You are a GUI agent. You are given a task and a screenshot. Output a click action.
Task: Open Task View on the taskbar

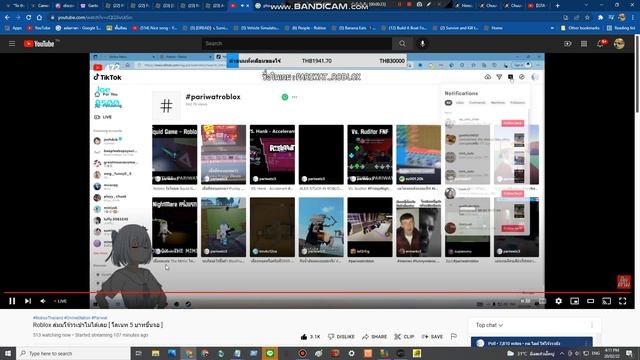[139, 353]
